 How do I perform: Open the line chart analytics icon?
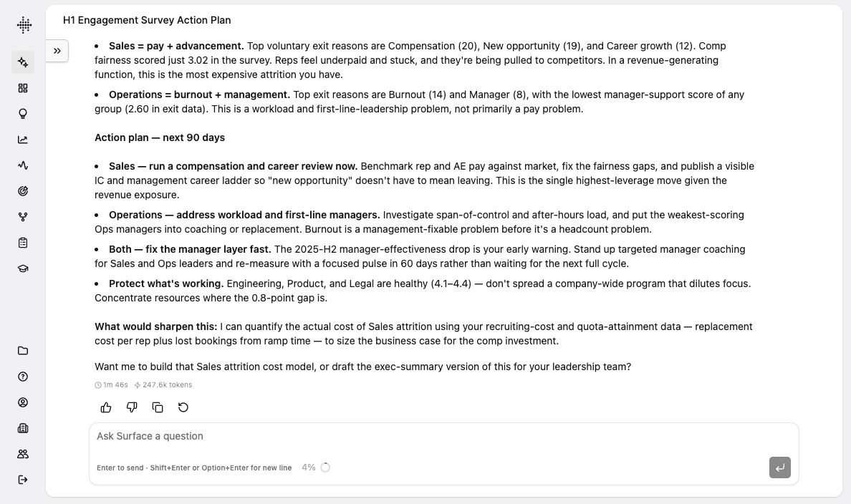(23, 140)
